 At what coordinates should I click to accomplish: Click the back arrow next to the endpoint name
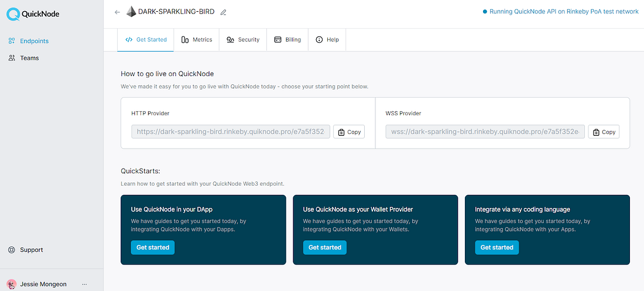coord(117,12)
